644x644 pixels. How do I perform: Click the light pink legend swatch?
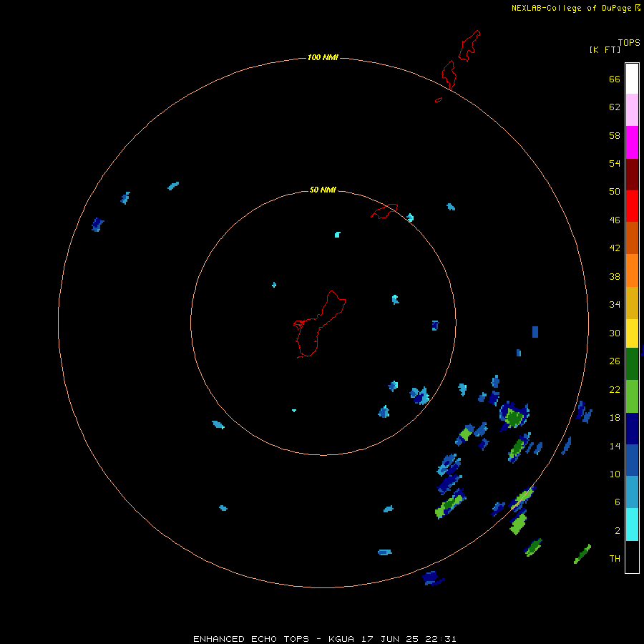[x=632, y=109]
